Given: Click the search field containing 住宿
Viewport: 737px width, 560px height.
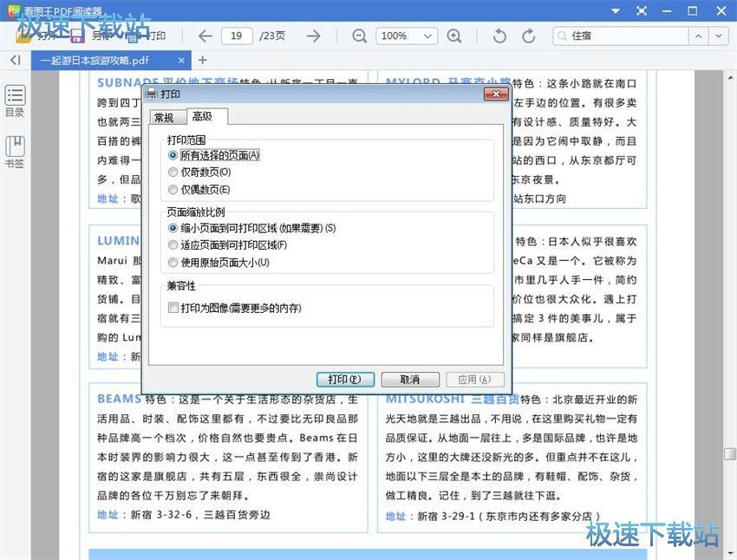Looking at the screenshot, I should click(x=621, y=36).
